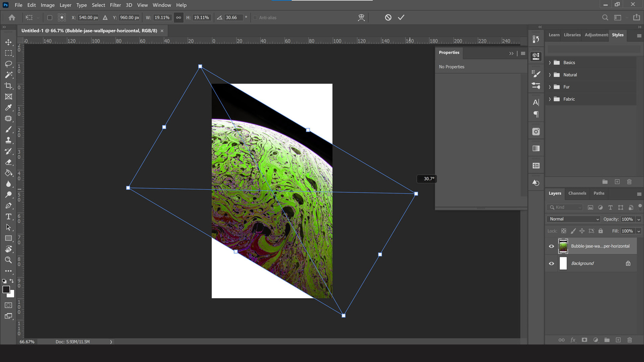The image size is (644, 362).
Task: Select the Paint Bucket tool
Action: tap(8, 173)
